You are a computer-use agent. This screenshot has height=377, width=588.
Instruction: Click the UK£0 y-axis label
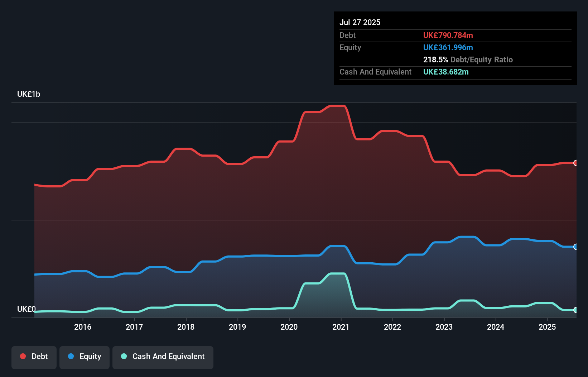(x=26, y=309)
